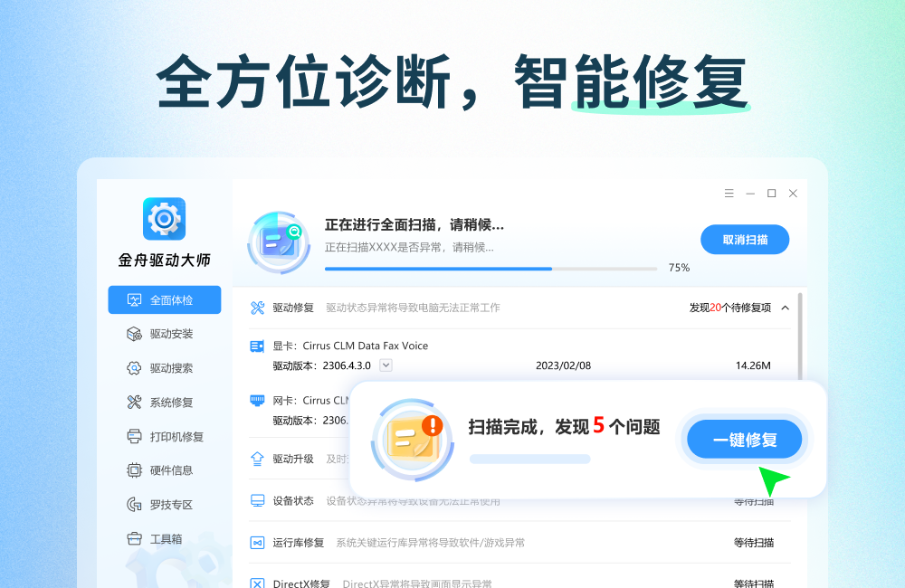
Task: Click the DirectX修复 icon
Action: [255, 582]
